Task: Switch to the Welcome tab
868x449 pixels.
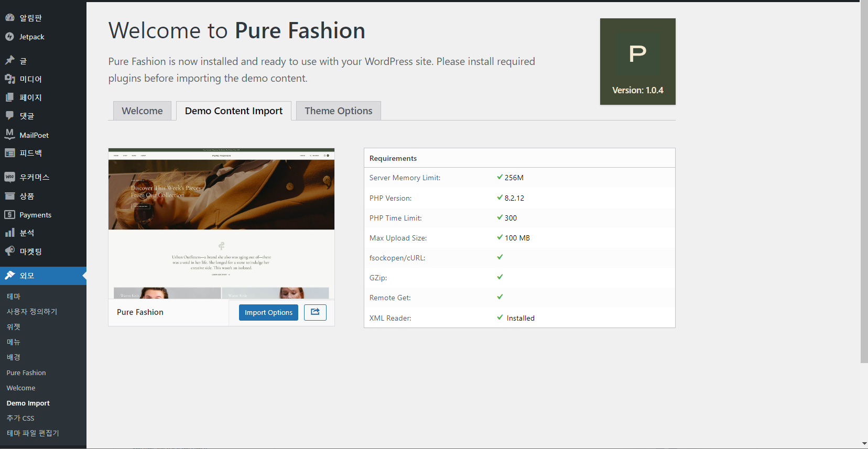Action: [142, 111]
